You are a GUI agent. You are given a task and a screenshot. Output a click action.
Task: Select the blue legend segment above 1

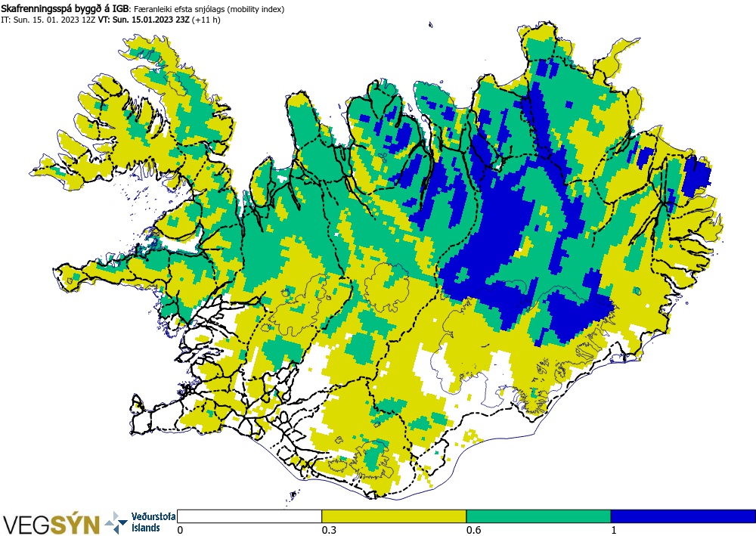click(x=683, y=516)
